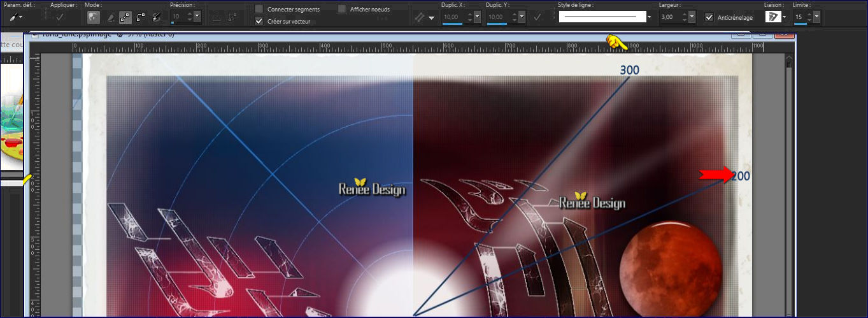The image size is (868, 318).
Task: Open the Liaison dropdown arrow
Action: (785, 17)
